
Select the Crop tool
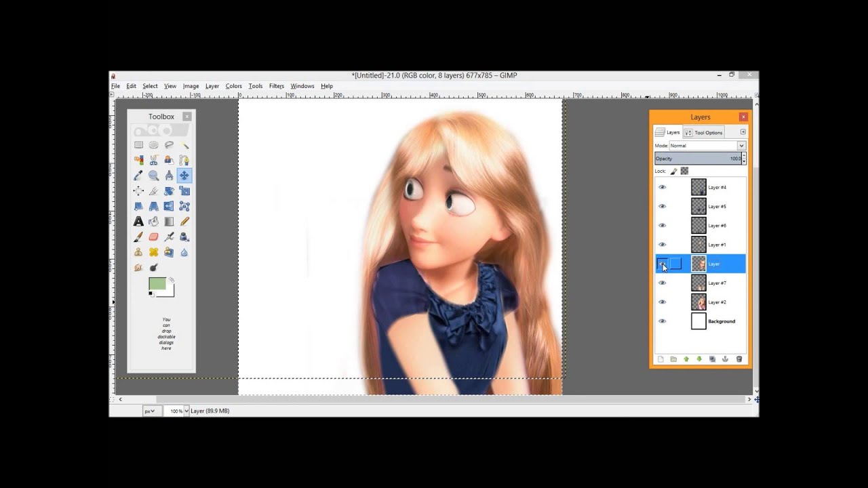pyautogui.click(x=154, y=191)
